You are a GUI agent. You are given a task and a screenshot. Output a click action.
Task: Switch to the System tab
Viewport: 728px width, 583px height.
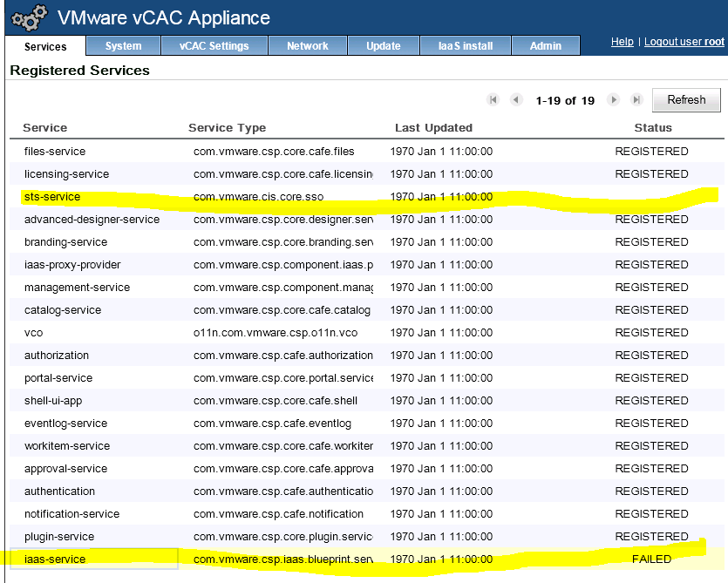tap(123, 46)
